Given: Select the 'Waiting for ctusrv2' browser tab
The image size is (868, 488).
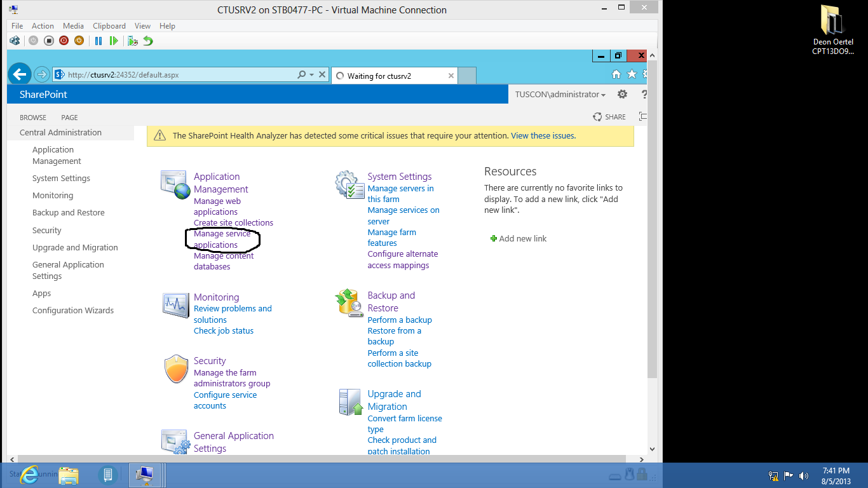Looking at the screenshot, I should pos(394,76).
